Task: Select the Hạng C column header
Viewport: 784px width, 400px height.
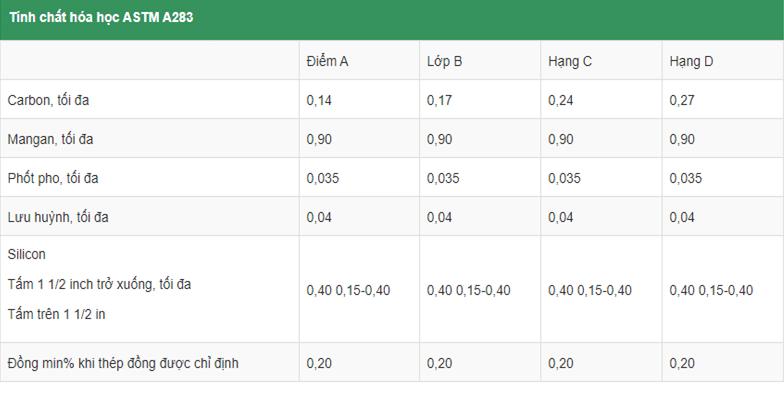Action: coord(570,62)
